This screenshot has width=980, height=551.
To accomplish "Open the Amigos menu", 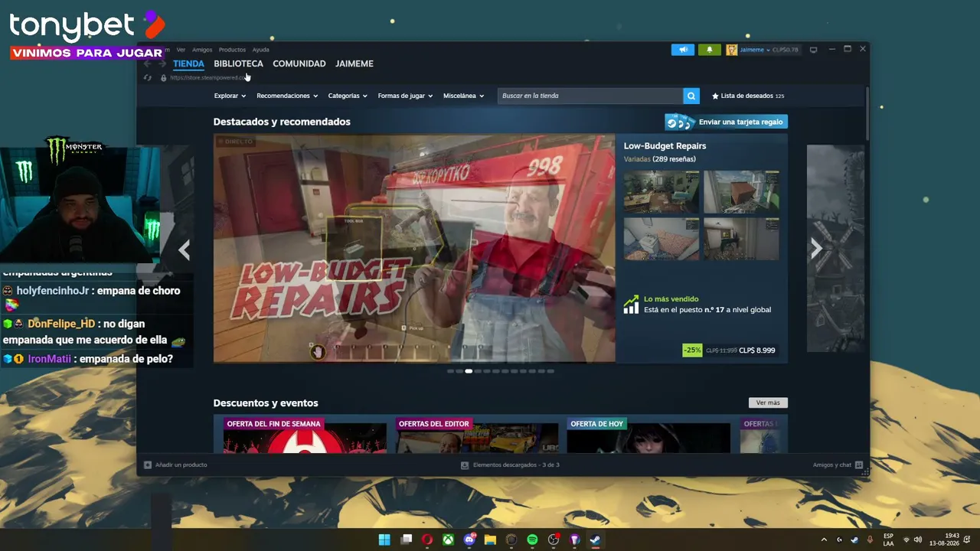I will (202, 50).
